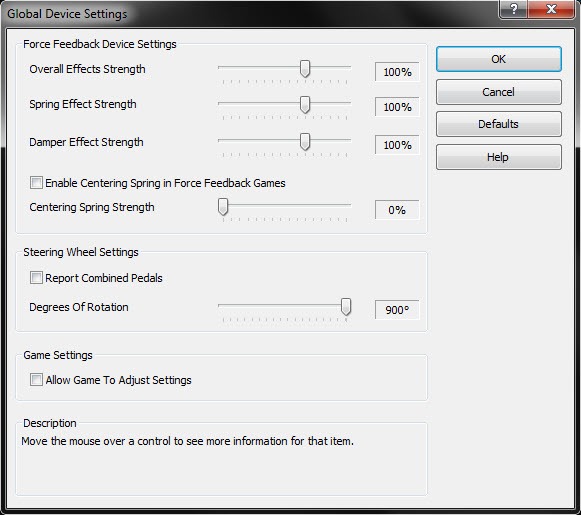
Task: Click the Overall Effects Strength slider handle
Action: [305, 69]
